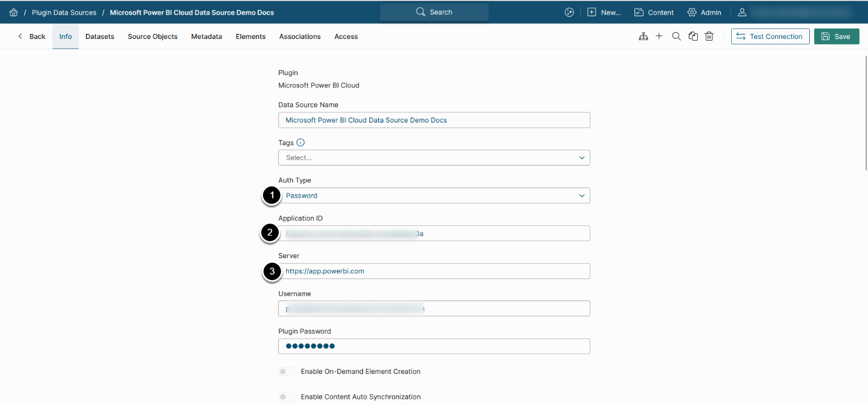Go to Plugin Data Sources breadcrumb
The width and height of the screenshot is (868, 405).
coord(64,12)
